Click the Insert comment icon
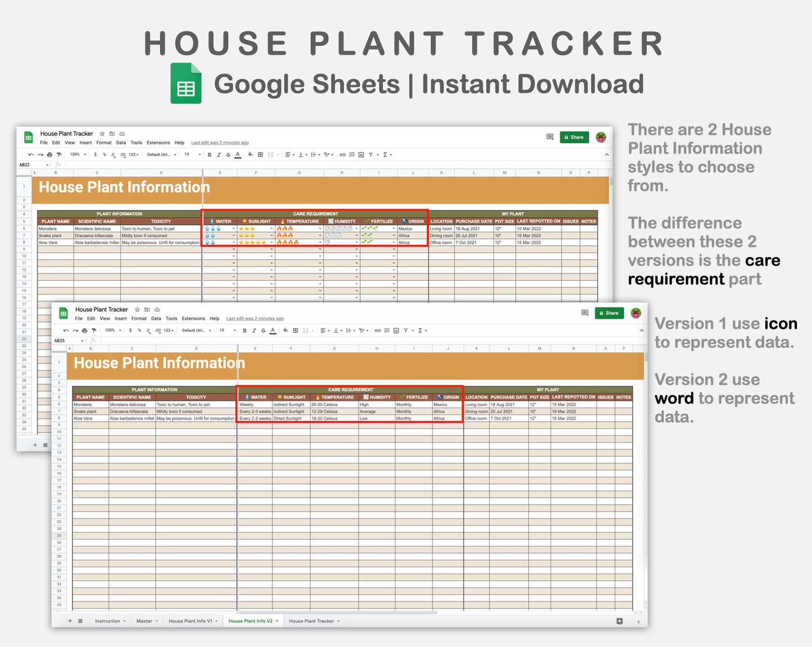 tap(387, 331)
